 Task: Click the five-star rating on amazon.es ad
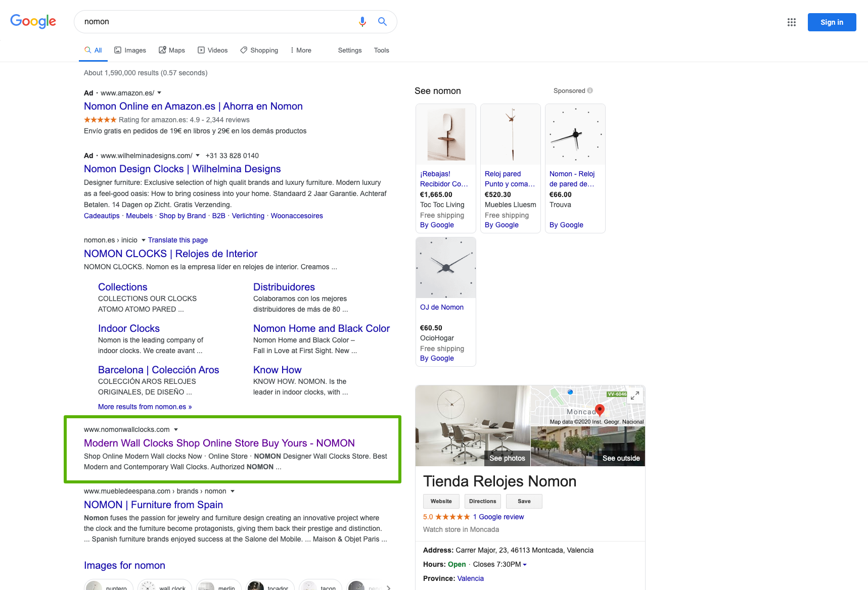tap(100, 120)
